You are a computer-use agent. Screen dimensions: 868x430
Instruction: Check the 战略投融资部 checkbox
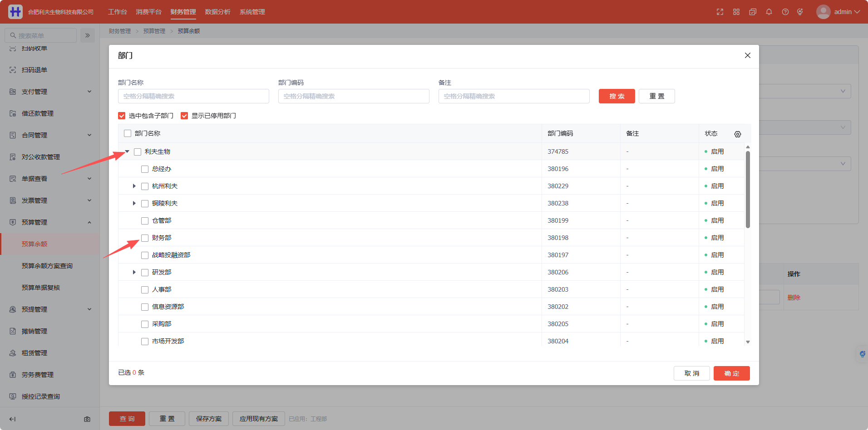[145, 255]
